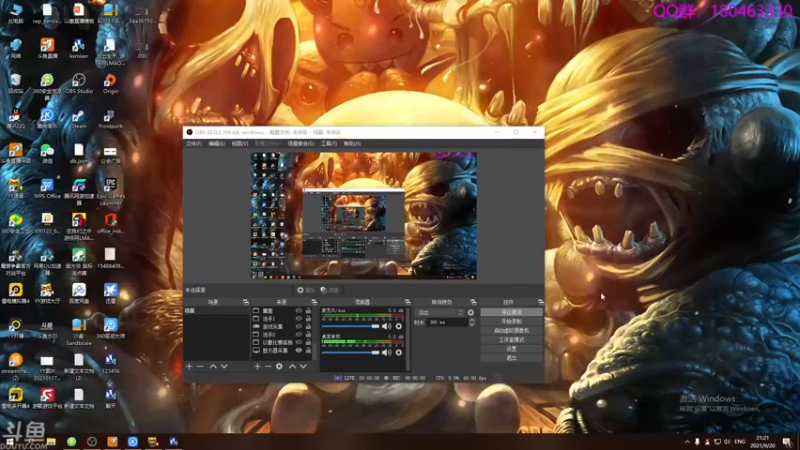Remove the selected source with minus icon
Viewport: 800px width, 450px height.
268,366
